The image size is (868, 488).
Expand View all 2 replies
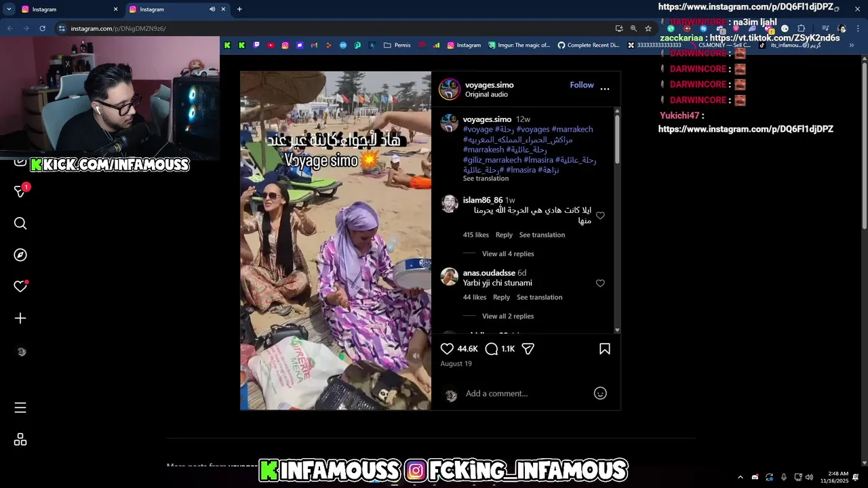[x=508, y=316]
